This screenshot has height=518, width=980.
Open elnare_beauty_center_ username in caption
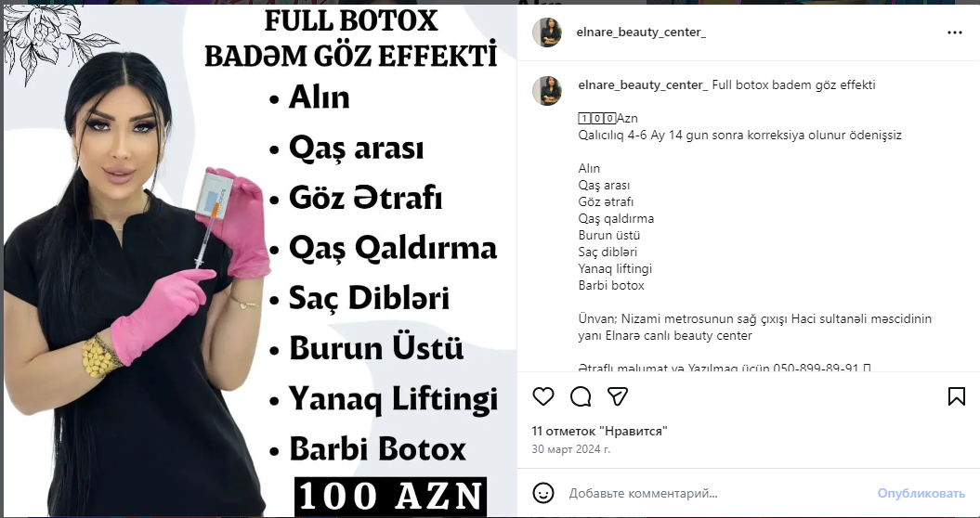pyautogui.click(x=643, y=85)
